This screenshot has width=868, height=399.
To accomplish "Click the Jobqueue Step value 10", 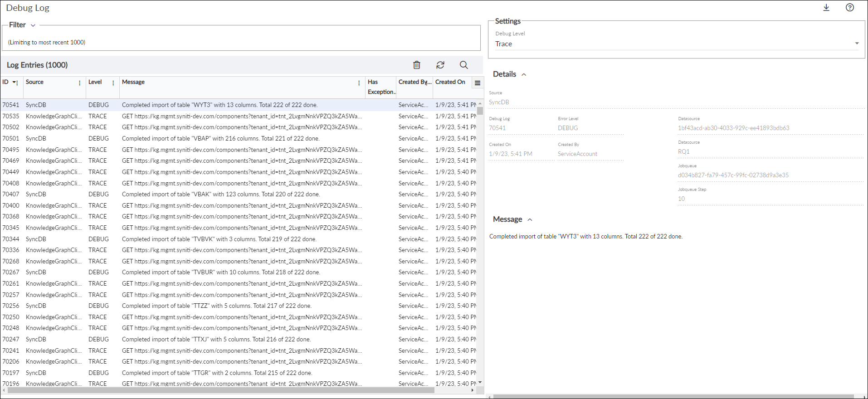I will coord(681,199).
